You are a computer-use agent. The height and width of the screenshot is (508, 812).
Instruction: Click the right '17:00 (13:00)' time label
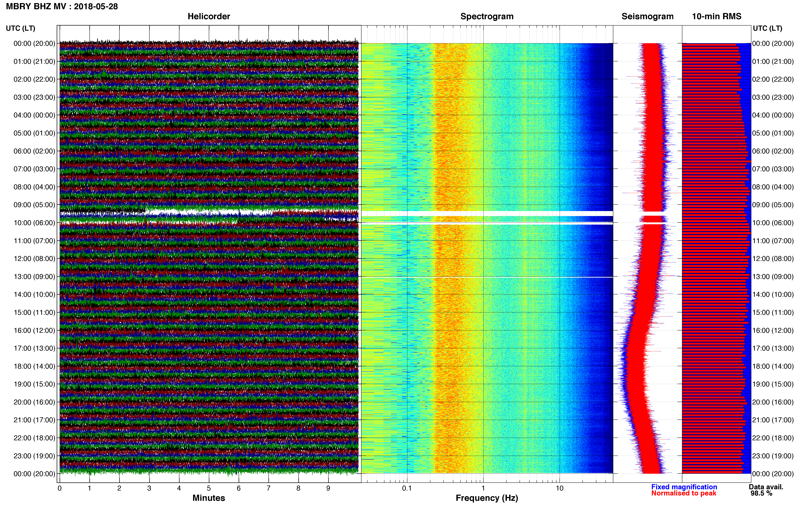pos(773,348)
